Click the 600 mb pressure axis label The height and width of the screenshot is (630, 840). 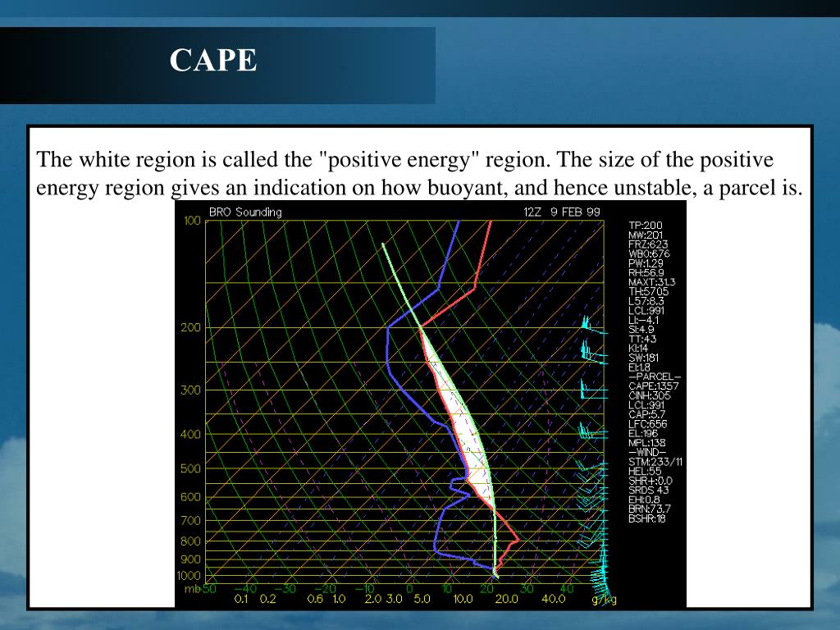click(x=190, y=497)
